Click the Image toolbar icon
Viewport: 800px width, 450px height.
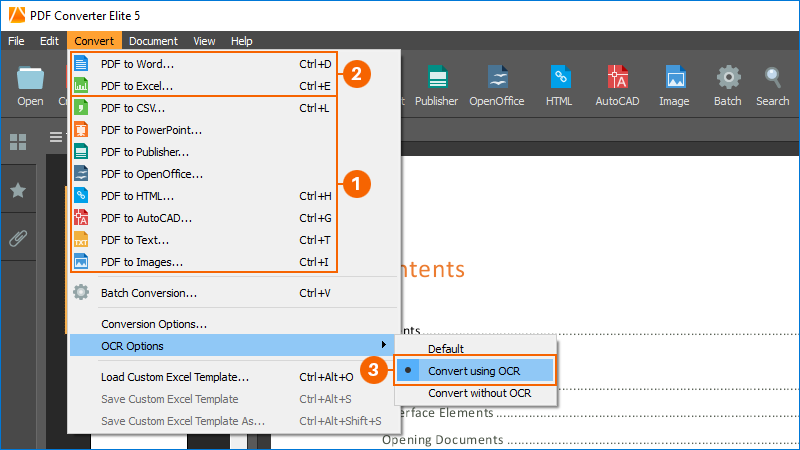tap(676, 78)
